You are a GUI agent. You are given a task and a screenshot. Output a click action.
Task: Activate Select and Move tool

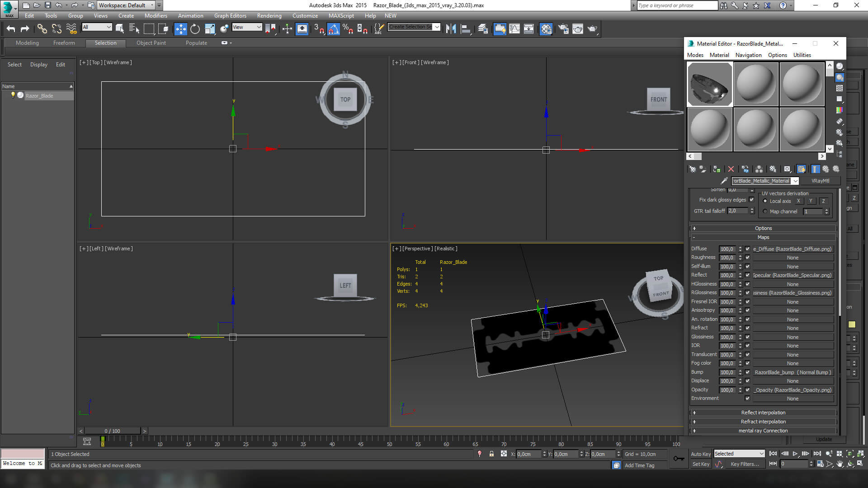[180, 29]
